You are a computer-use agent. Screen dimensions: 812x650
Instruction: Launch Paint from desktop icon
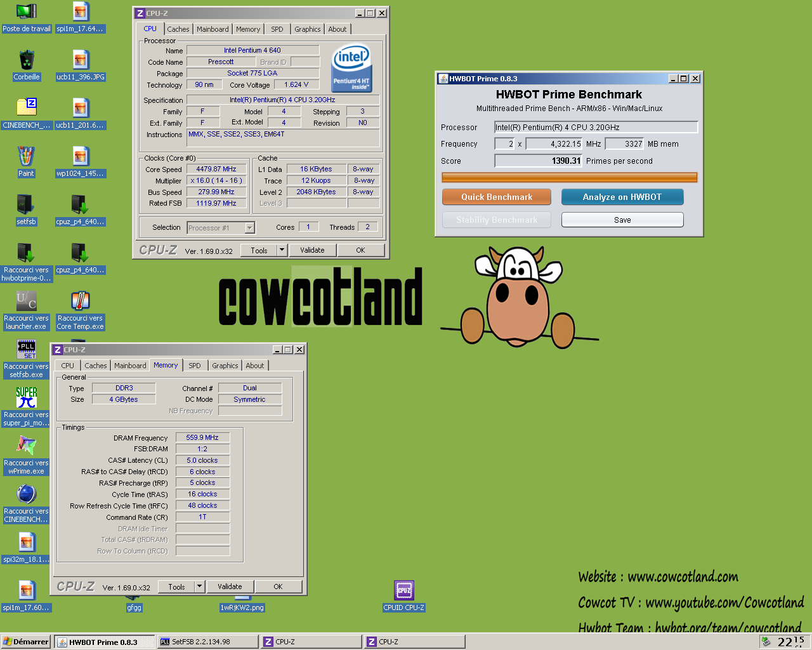(x=26, y=162)
